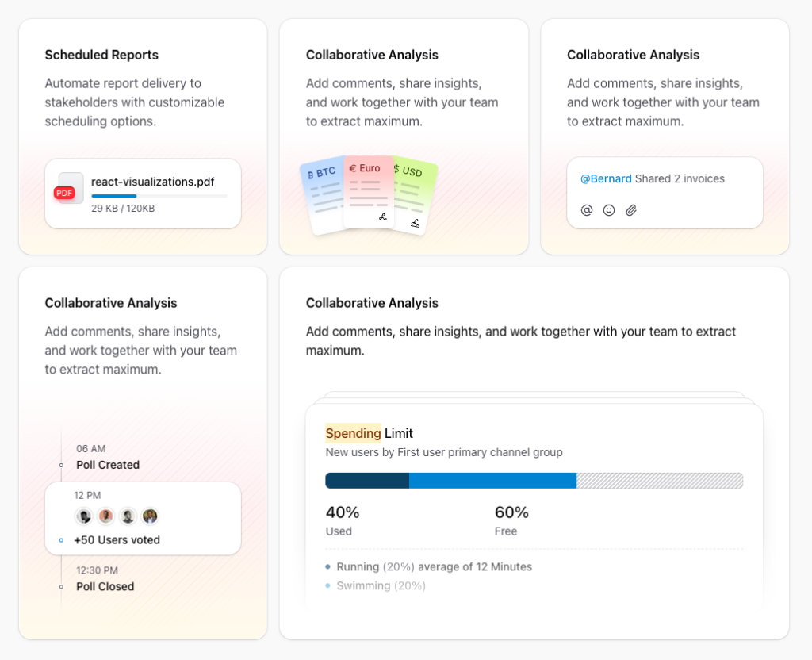Select the Poll Created timeline marker

click(x=61, y=466)
